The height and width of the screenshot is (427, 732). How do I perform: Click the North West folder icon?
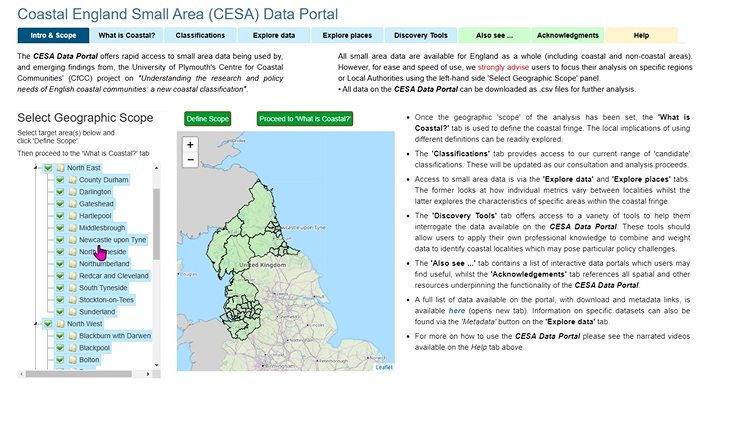pos(60,324)
